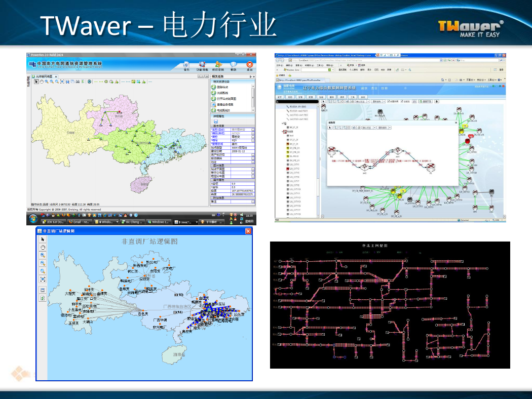Screen dimensions: 532x399
Task: Collapse the red-icon tree group in device tree
Action: (282, 132)
